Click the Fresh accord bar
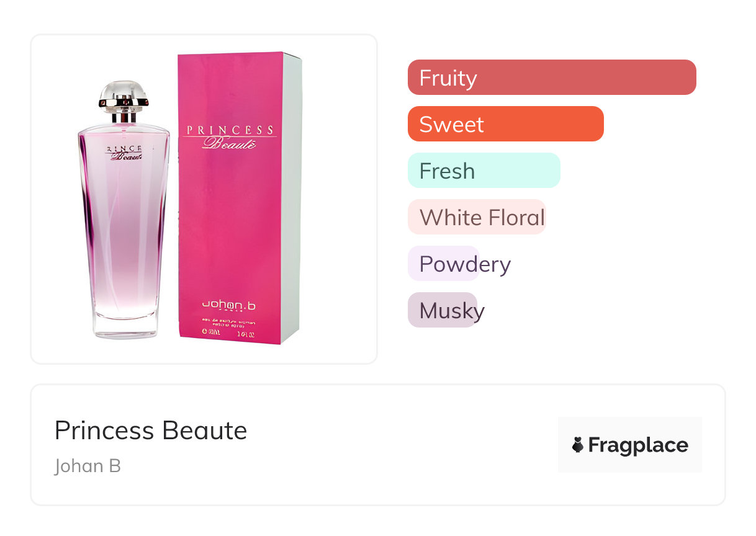The image size is (756, 536). coord(484,171)
